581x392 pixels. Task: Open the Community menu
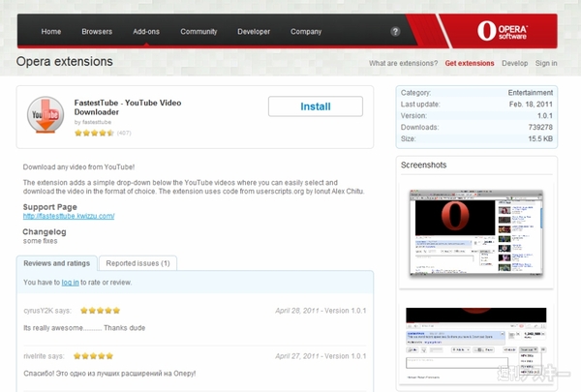(x=199, y=32)
